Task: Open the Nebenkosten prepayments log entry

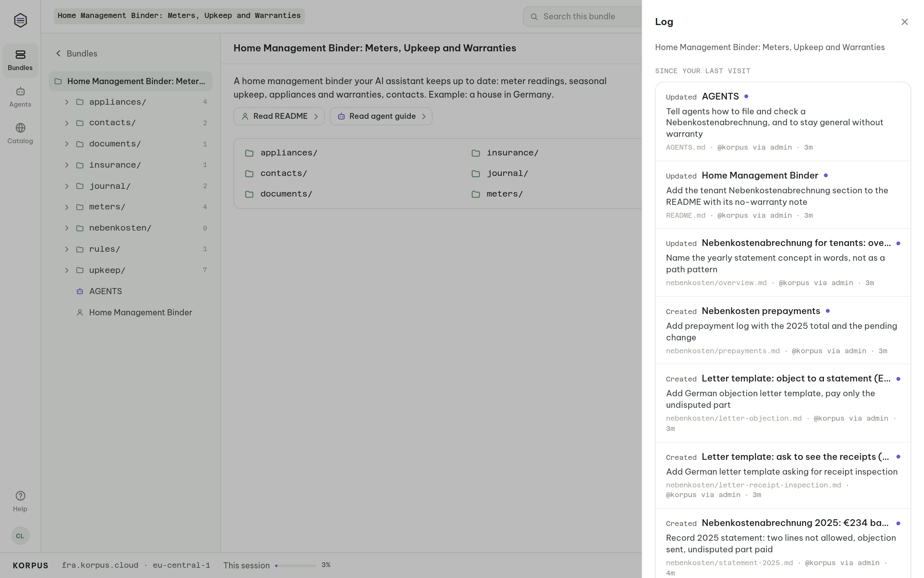Action: 783,330
